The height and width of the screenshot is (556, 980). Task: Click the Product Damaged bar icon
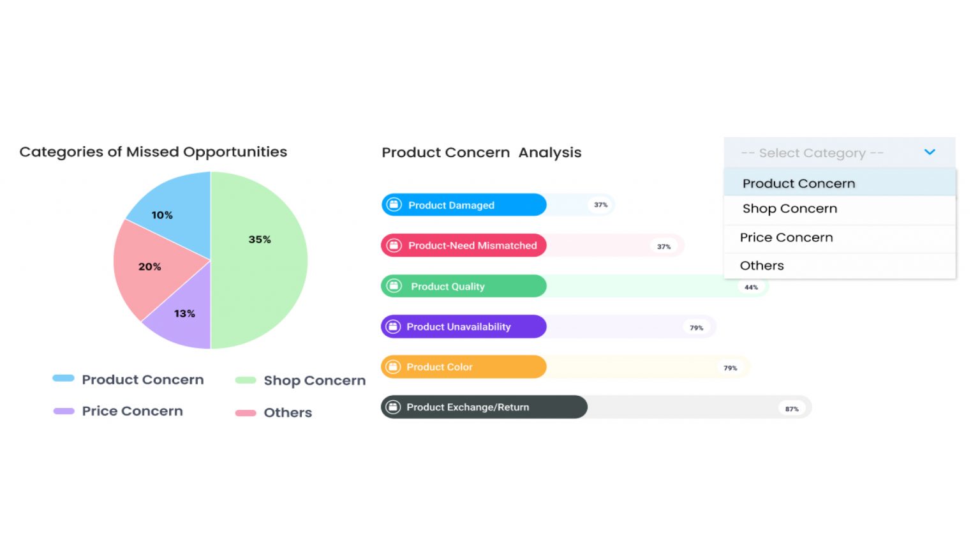(x=394, y=205)
